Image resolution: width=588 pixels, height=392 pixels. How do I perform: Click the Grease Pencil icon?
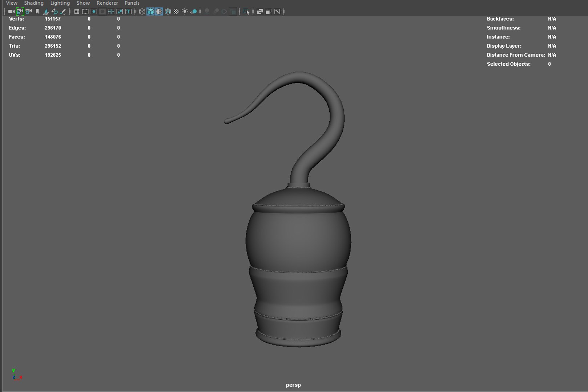click(63, 12)
